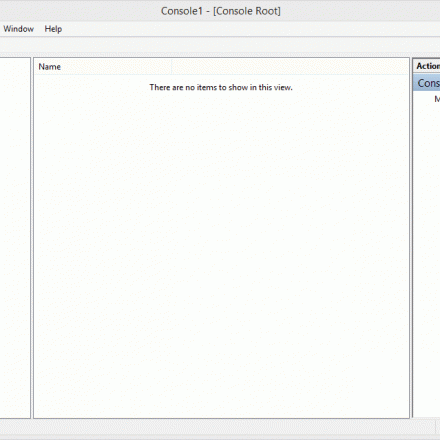The height and width of the screenshot is (440, 440).
Task: Sort by the Name column header
Action: point(103,67)
